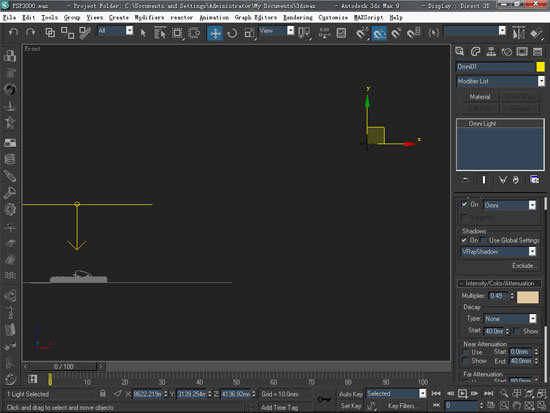The height and width of the screenshot is (413, 550).
Task: Click the yellow object color swatch
Action: [541, 67]
